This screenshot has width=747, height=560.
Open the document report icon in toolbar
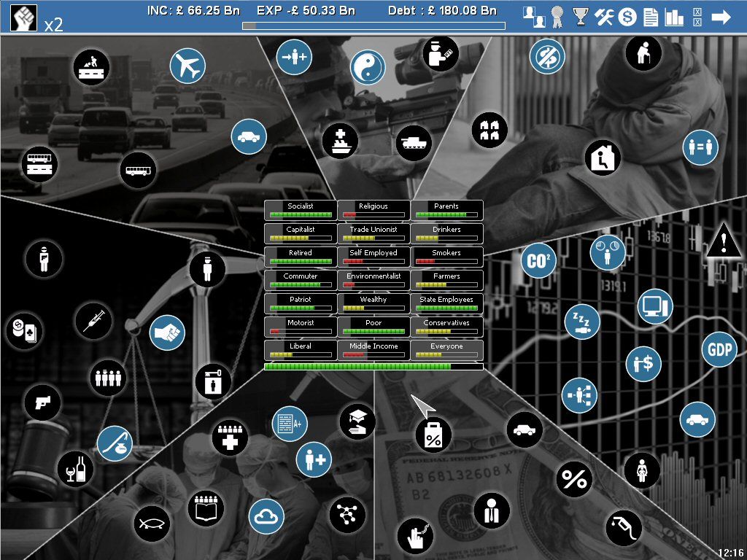tap(651, 17)
